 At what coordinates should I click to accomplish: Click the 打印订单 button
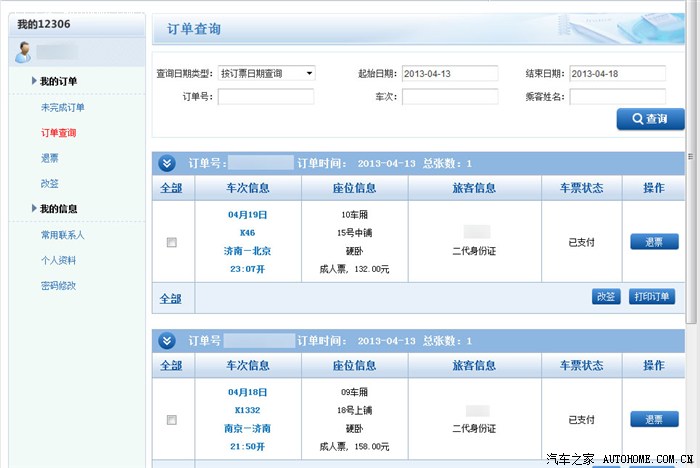tap(653, 297)
